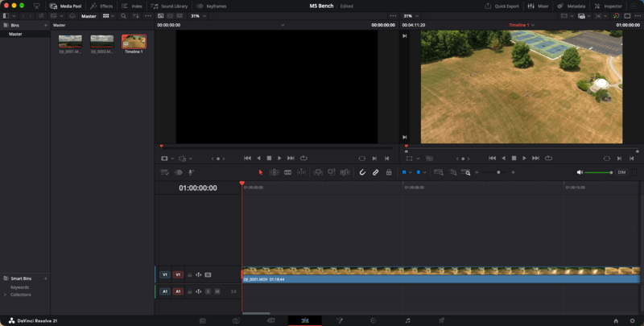Open the Timeline 1 name dropdown

tap(522, 25)
